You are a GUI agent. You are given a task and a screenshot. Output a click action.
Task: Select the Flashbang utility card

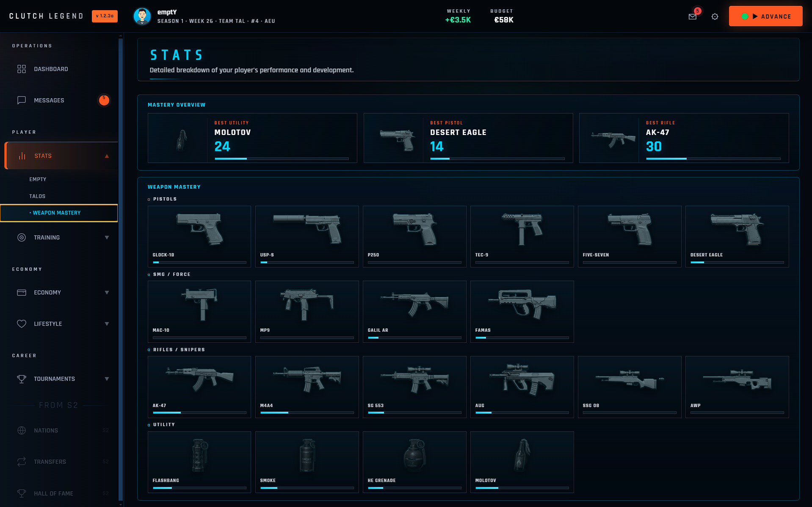point(199,462)
